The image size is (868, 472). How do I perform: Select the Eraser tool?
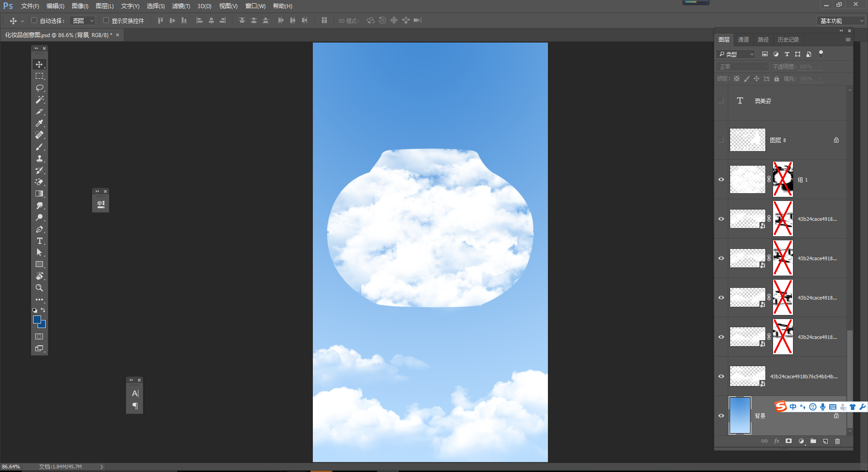(39, 182)
